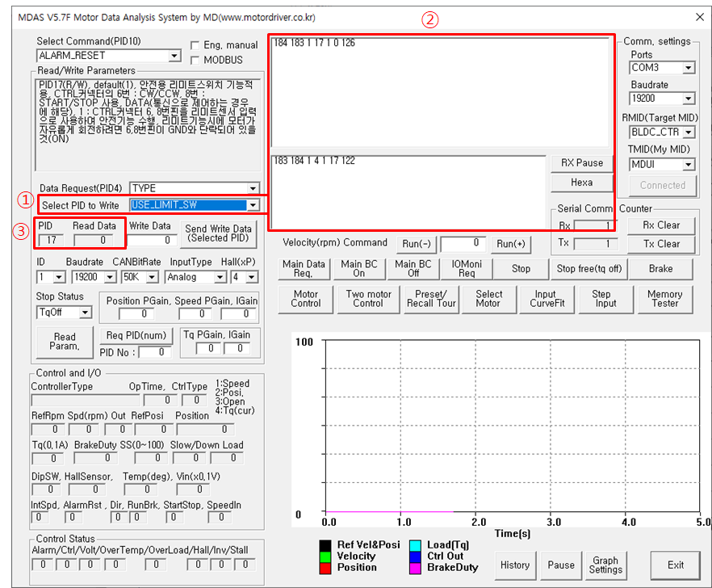The image size is (712, 588).
Task: Expand the Data Request TYPE dropdown
Action: click(x=253, y=188)
